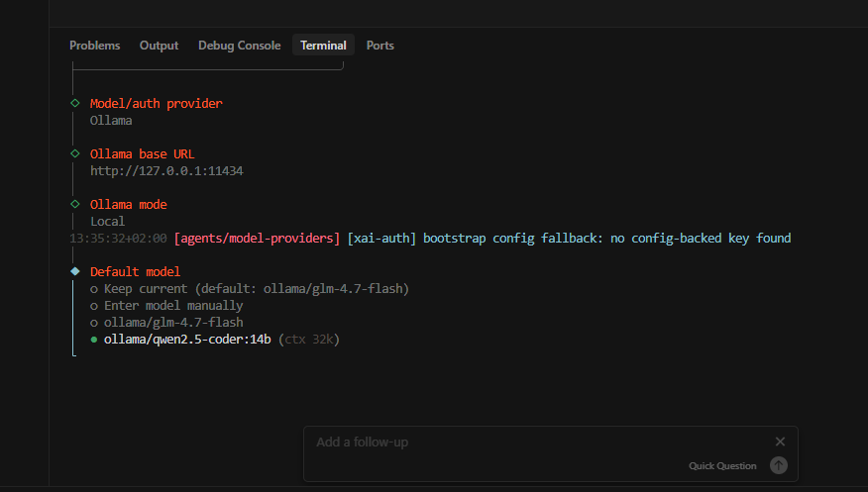Click the green diamond beside Ollama mode

coord(75,204)
